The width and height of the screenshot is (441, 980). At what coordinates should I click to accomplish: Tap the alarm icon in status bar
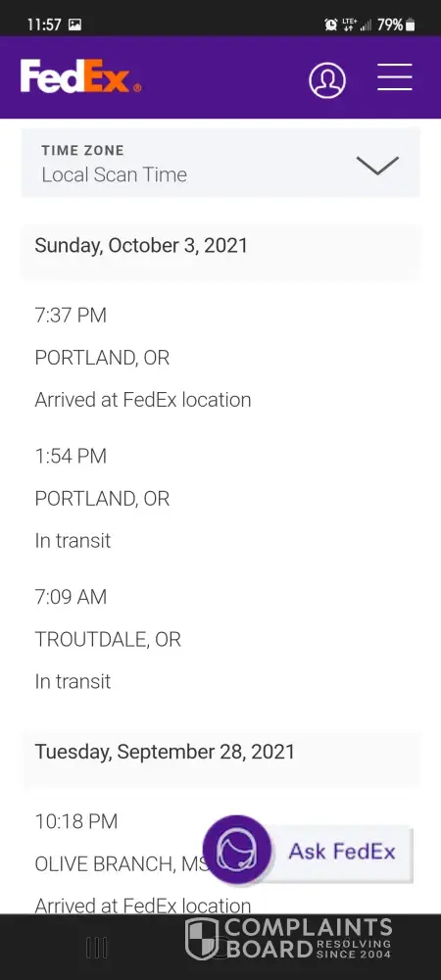330,24
